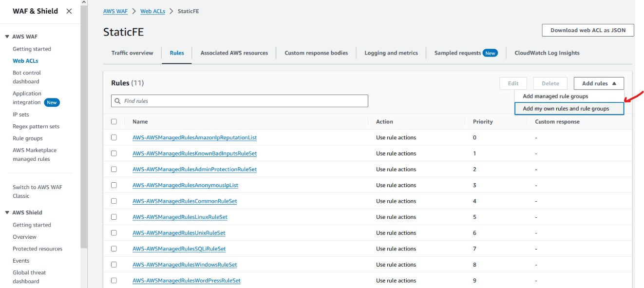Open the AWS-AWSManagedRulesSQLiRuleSet rule
The image size is (644, 288).
point(179,249)
